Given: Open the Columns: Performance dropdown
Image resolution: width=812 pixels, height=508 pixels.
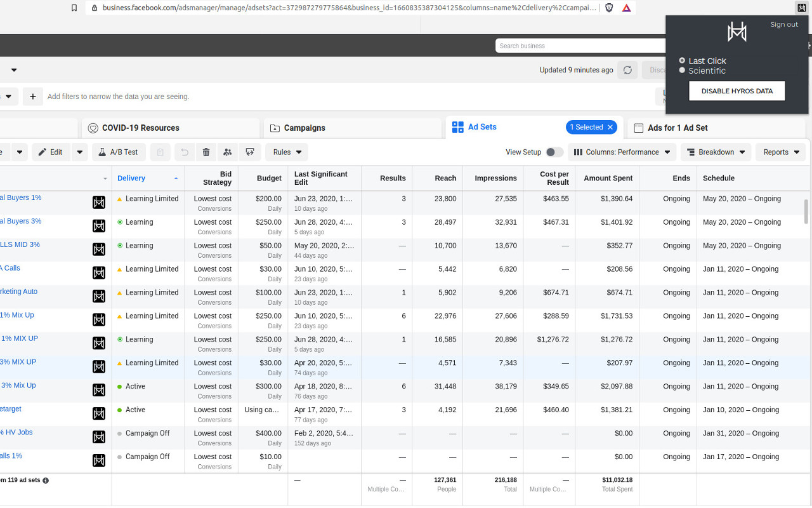Looking at the screenshot, I should click(x=622, y=152).
